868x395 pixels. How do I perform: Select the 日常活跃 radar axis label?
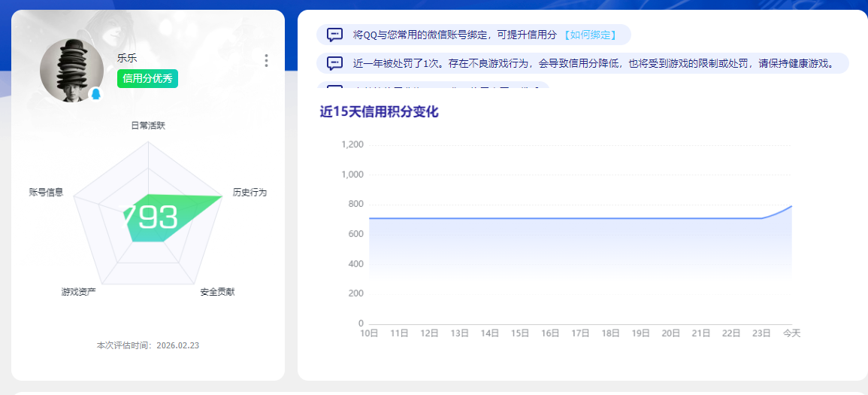point(148,126)
